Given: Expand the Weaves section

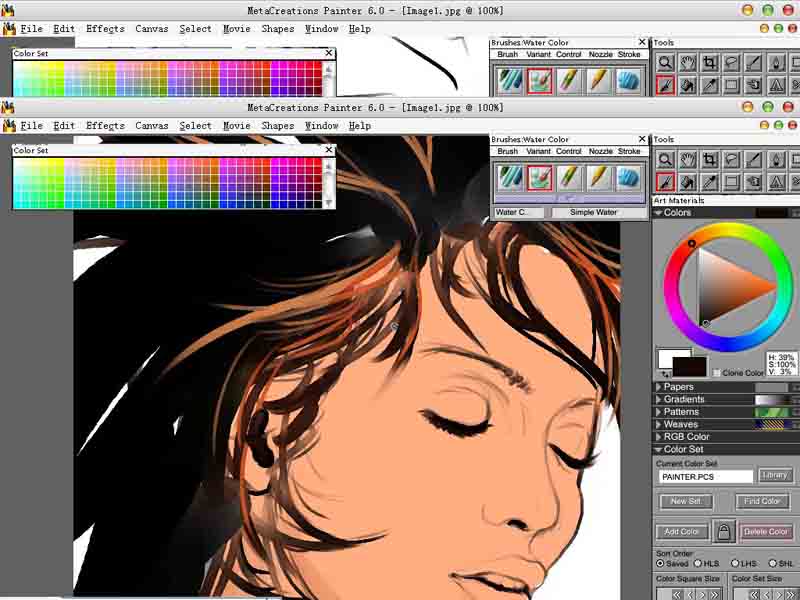Looking at the screenshot, I should coord(658,424).
